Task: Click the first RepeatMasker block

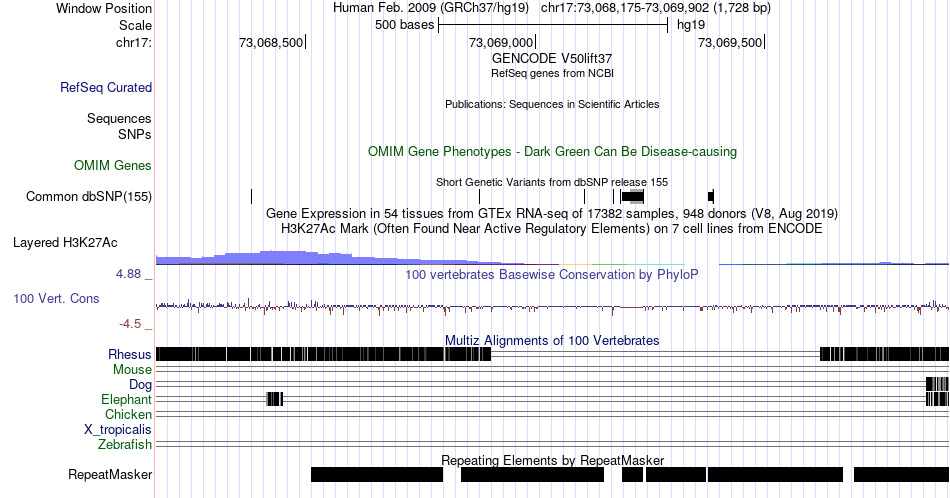Action: (x=377, y=474)
